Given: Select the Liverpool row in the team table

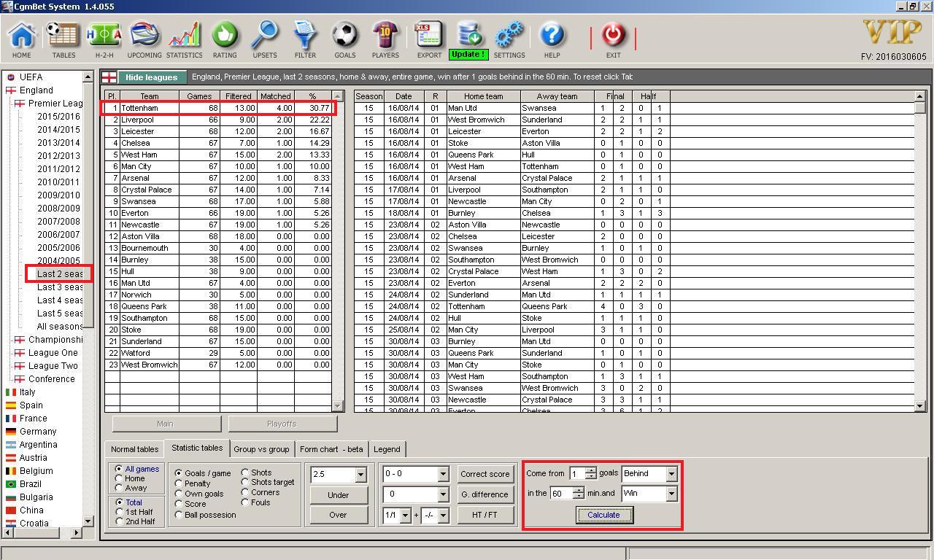Looking at the screenshot, I should (218, 120).
